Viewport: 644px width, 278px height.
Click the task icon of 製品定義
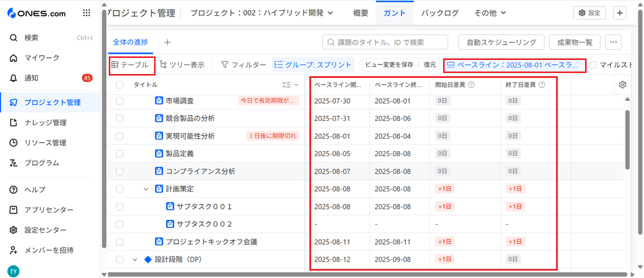(159, 154)
